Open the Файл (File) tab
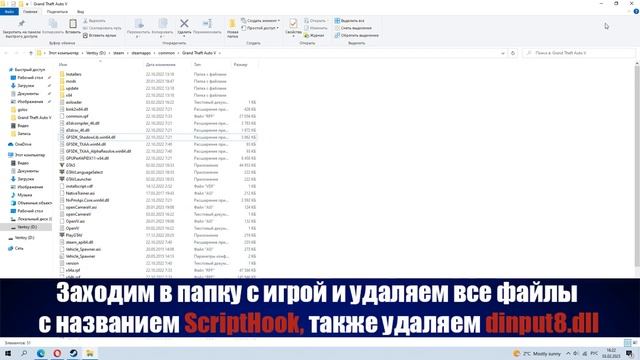Viewport: 640px width, 360px height. 9,12
